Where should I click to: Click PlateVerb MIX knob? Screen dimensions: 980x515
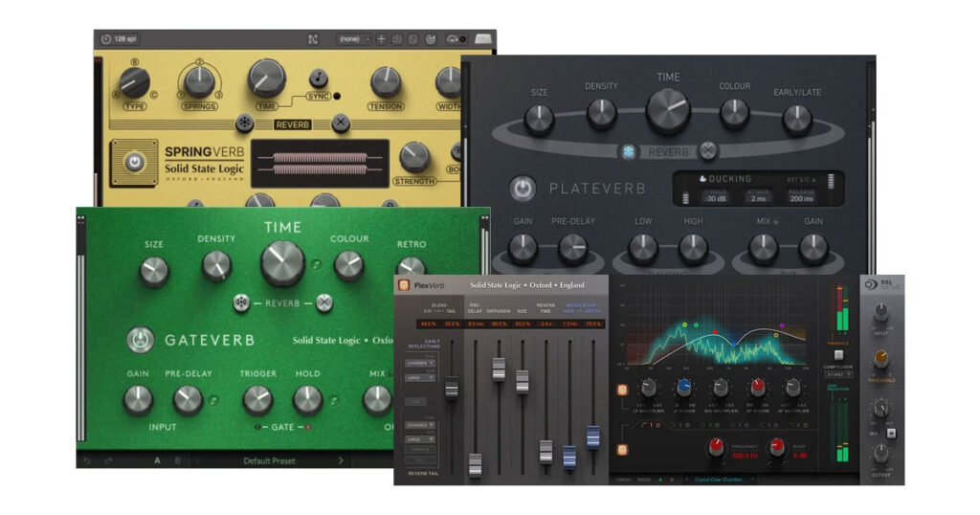764,249
